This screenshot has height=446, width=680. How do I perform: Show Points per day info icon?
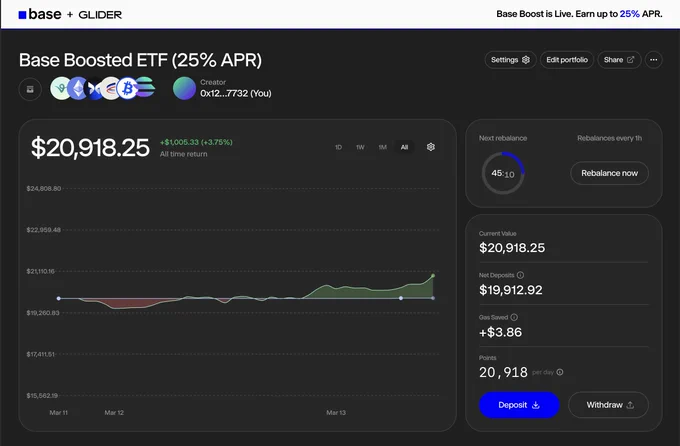(560, 372)
